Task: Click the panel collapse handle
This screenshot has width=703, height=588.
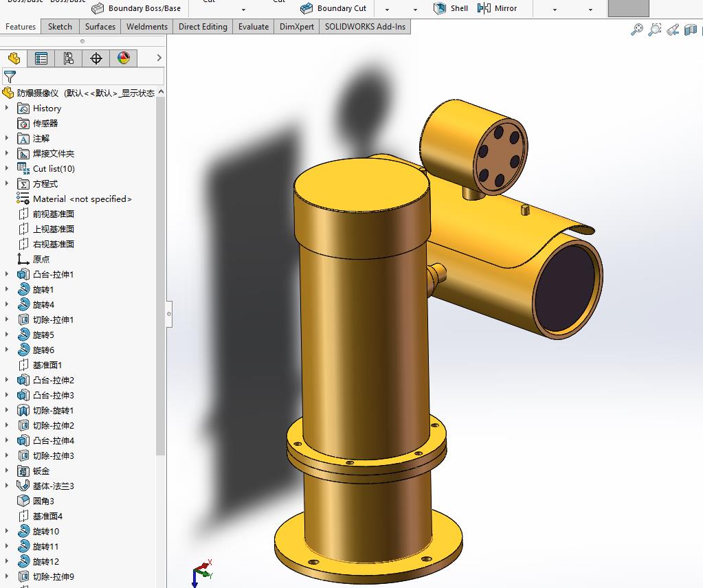Action: point(169,314)
